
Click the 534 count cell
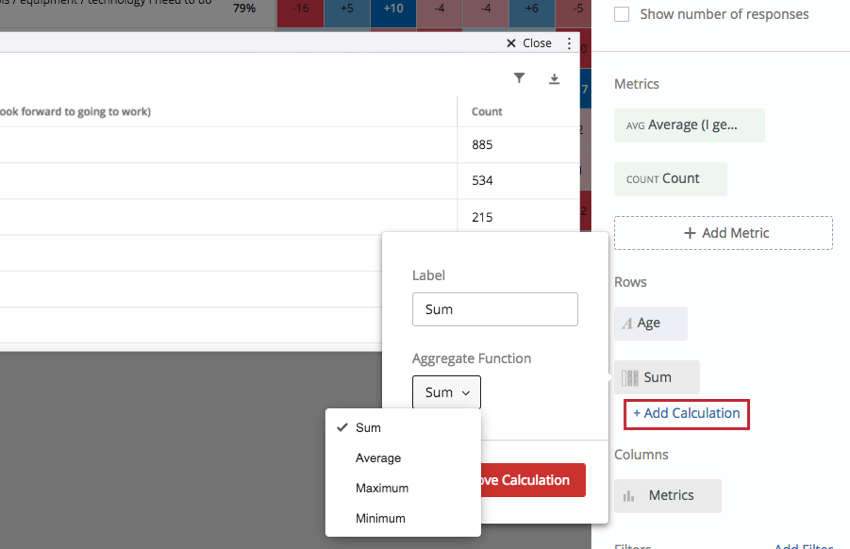(518, 180)
